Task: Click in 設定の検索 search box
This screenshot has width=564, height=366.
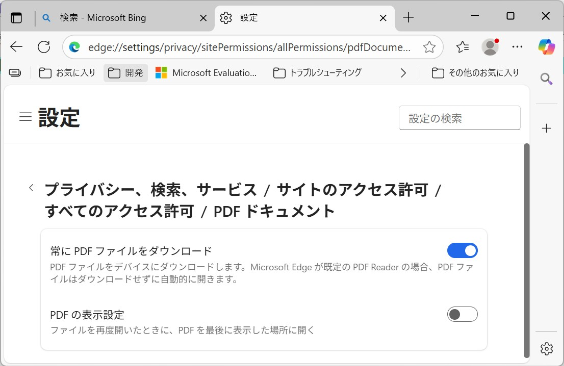Action: (460, 118)
